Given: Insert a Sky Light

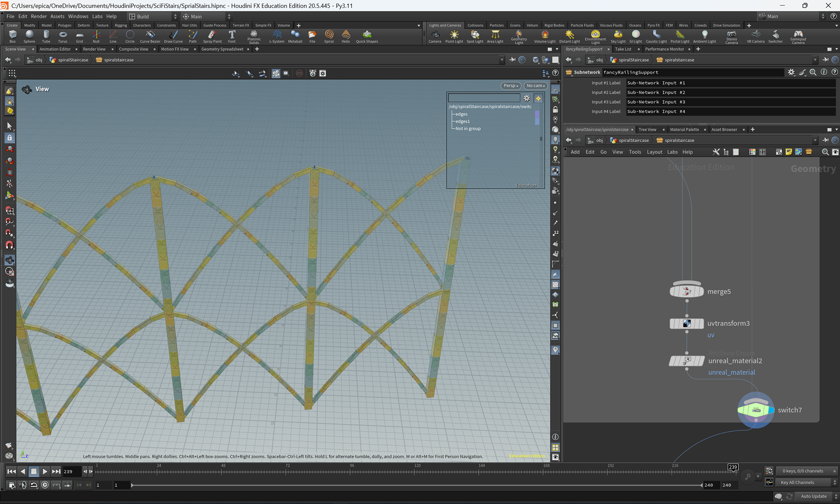Looking at the screenshot, I should (x=618, y=37).
